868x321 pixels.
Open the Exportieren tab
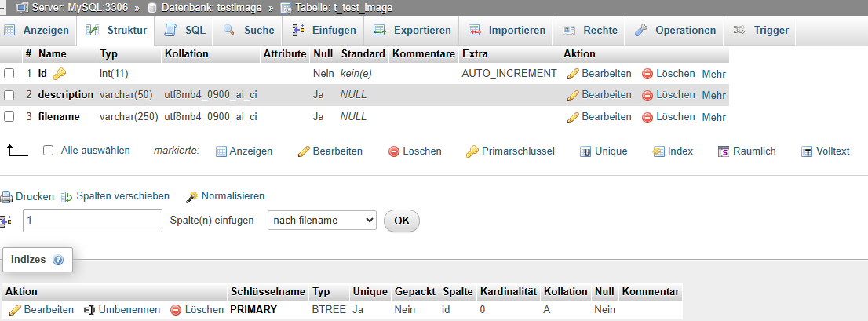tap(412, 31)
